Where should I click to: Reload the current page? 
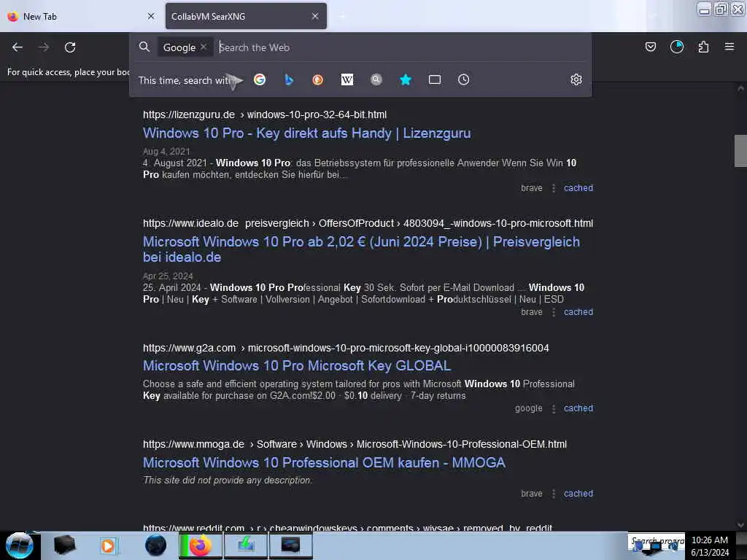click(70, 47)
